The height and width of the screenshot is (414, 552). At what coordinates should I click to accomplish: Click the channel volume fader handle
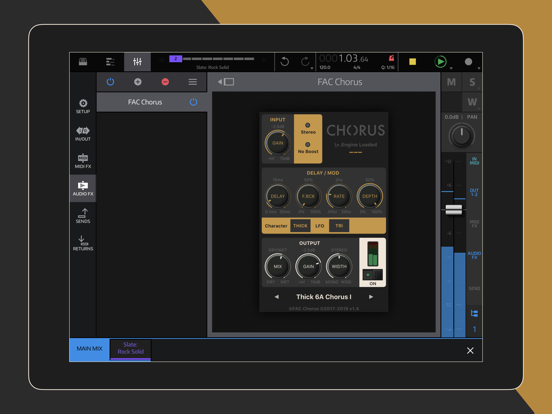pyautogui.click(x=454, y=209)
